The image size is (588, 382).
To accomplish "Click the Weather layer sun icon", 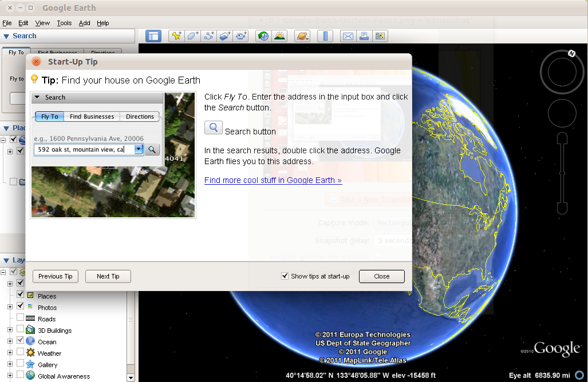I will click(x=30, y=353).
